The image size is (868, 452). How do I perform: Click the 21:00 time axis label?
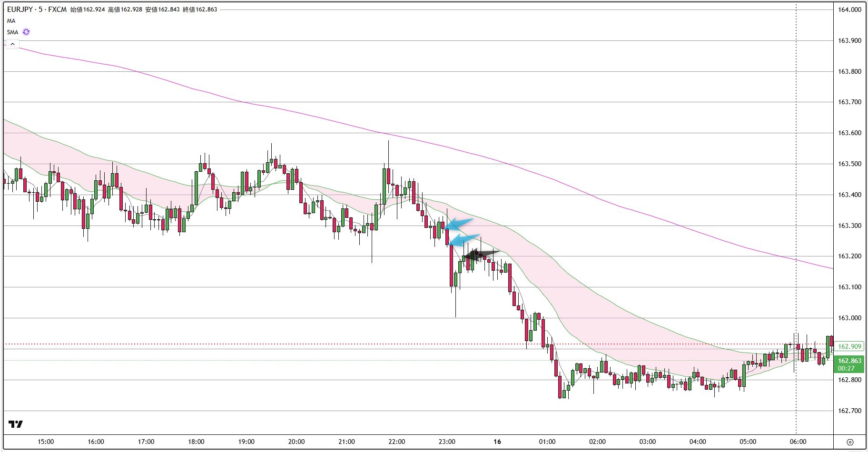(346, 442)
